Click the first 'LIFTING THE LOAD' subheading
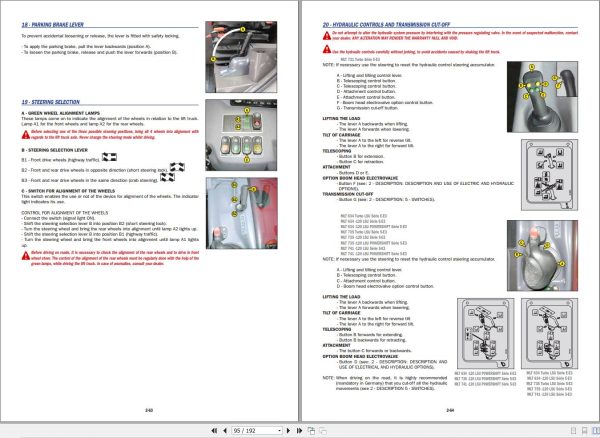The width and height of the screenshot is (600, 438). click(x=341, y=119)
